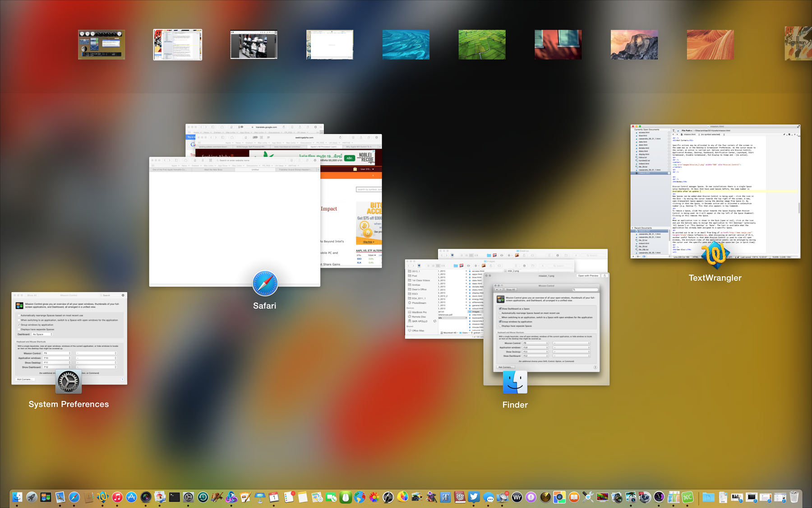Enable Automatically rearrange Spaces checkbox
Image resolution: width=812 pixels, height=508 pixels.
[19, 315]
